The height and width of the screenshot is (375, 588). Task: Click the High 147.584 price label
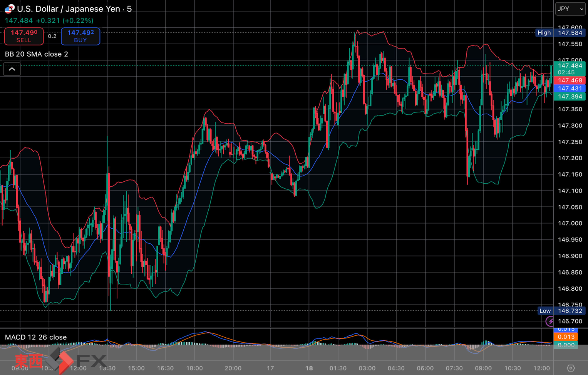click(561, 33)
